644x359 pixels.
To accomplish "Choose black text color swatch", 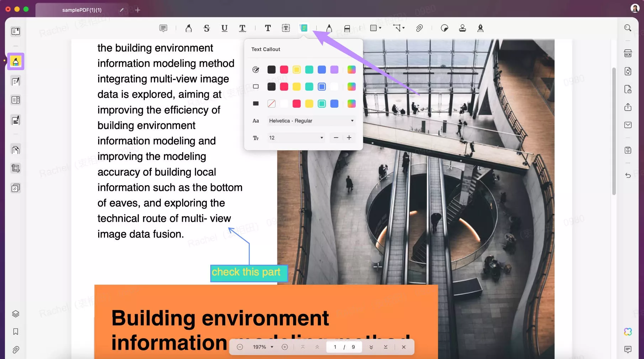I will click(271, 70).
